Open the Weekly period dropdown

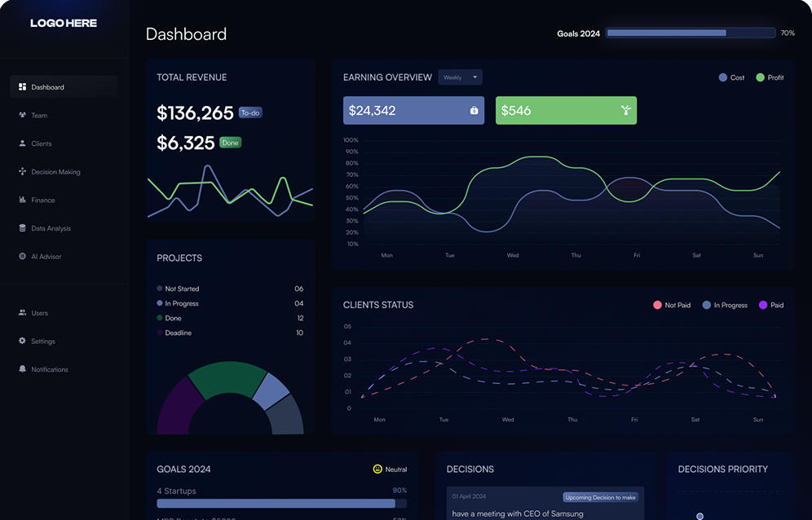[x=461, y=77]
